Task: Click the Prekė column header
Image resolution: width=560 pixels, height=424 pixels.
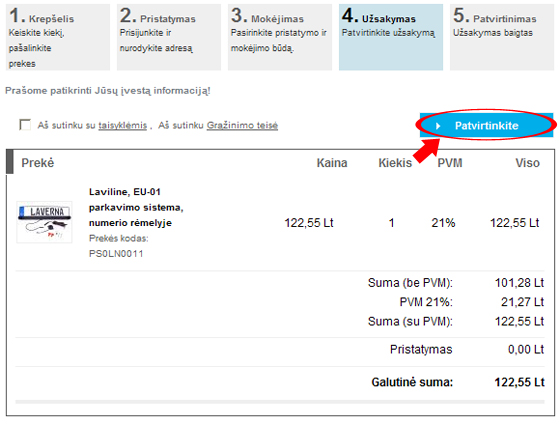Action: tap(38, 163)
